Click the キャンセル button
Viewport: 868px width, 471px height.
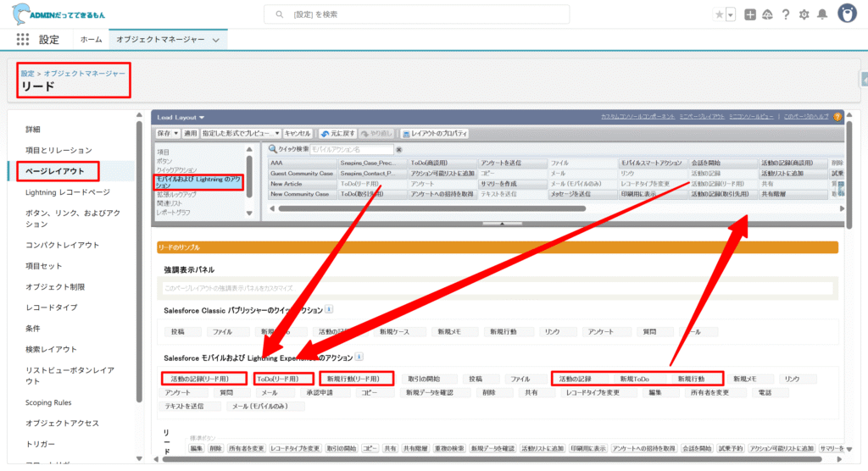(x=298, y=133)
